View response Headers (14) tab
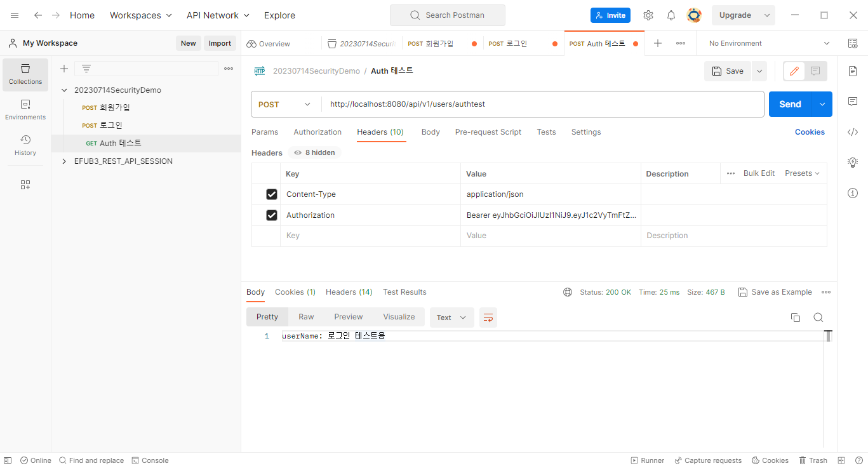Screen dimensions: 868x468 349,292
